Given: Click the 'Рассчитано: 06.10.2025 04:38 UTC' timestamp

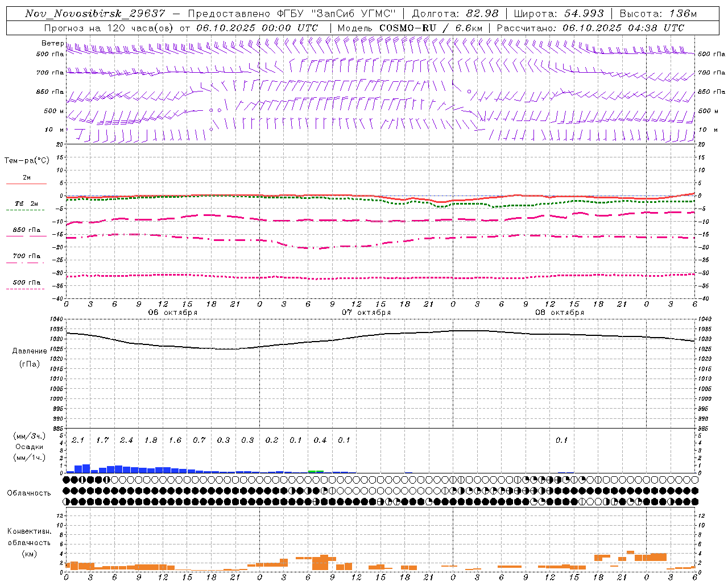Looking at the screenshot, I should pos(590,28).
